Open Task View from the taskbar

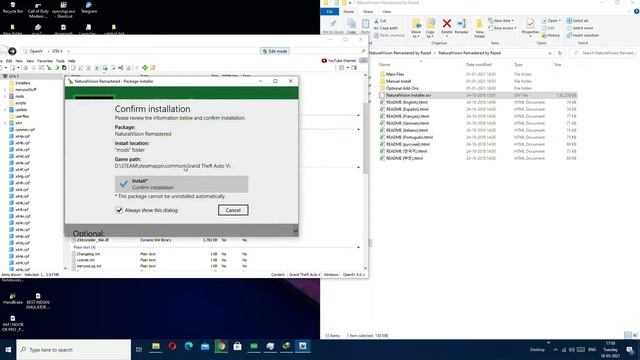pos(139,350)
